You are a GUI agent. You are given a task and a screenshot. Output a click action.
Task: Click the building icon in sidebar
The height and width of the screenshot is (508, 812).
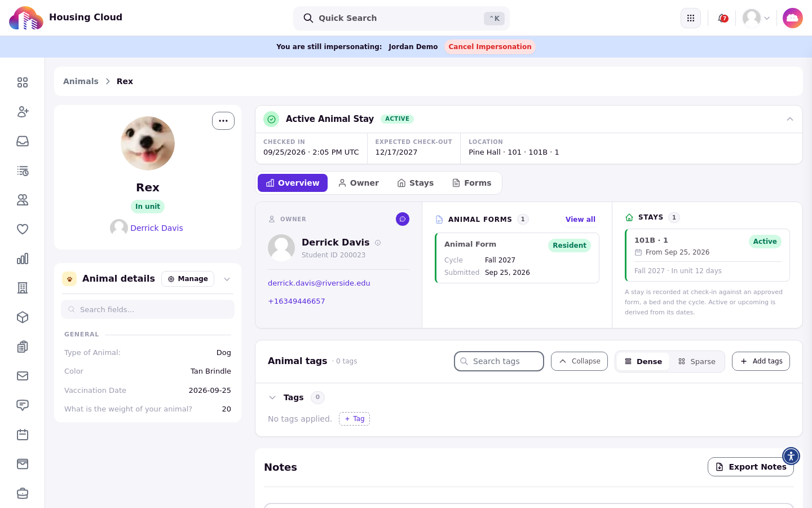click(x=23, y=288)
